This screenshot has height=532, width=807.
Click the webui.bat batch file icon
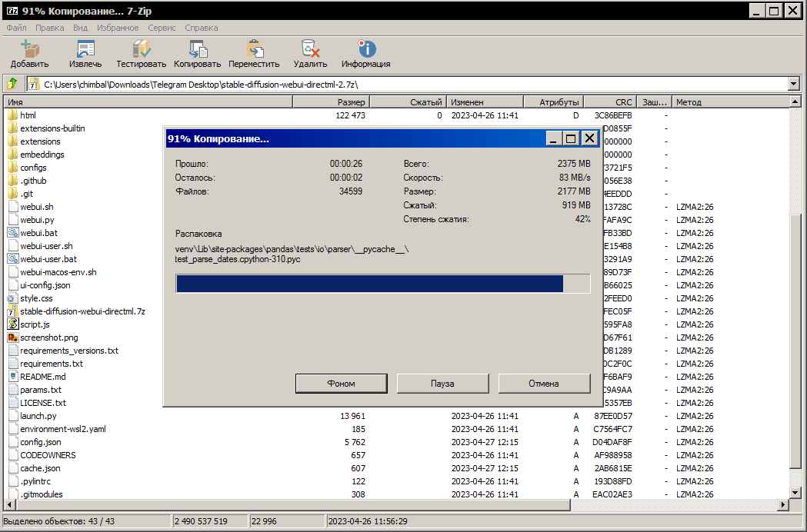(13, 232)
